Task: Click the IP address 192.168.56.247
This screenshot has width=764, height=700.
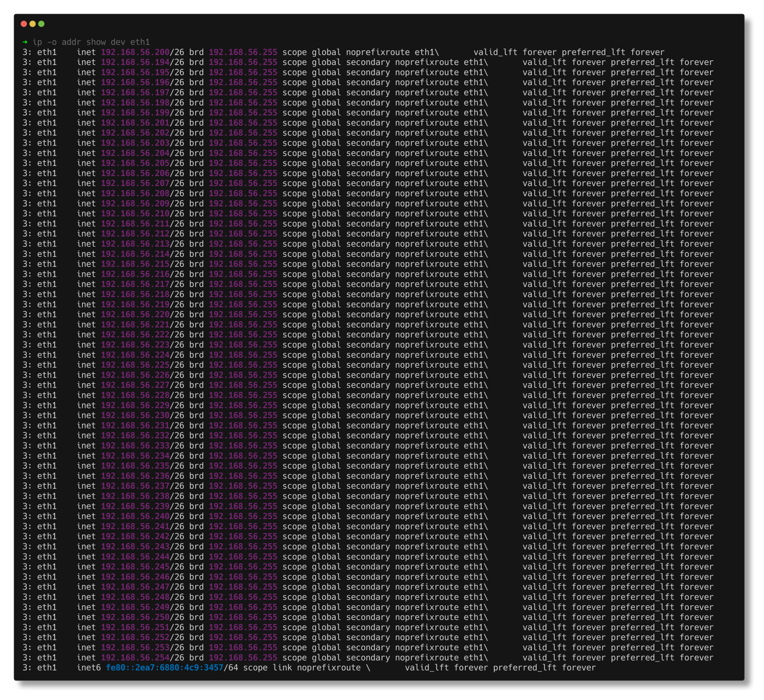Action: tap(135, 587)
